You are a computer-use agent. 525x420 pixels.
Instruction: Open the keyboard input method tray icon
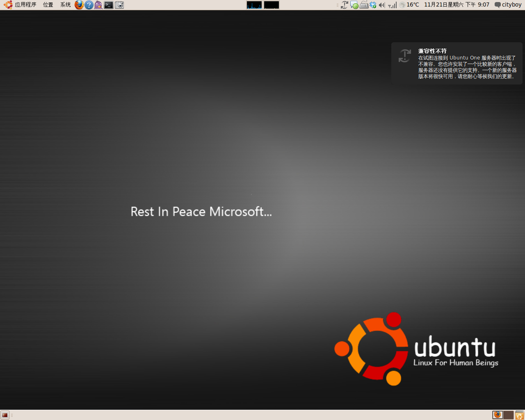pos(364,5)
